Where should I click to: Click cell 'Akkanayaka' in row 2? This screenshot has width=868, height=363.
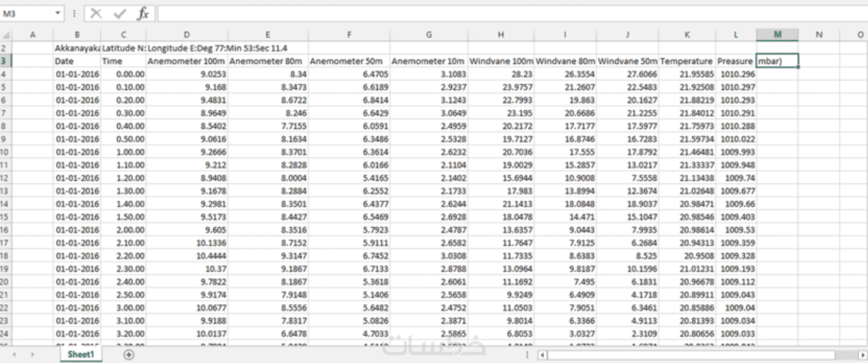pos(77,48)
